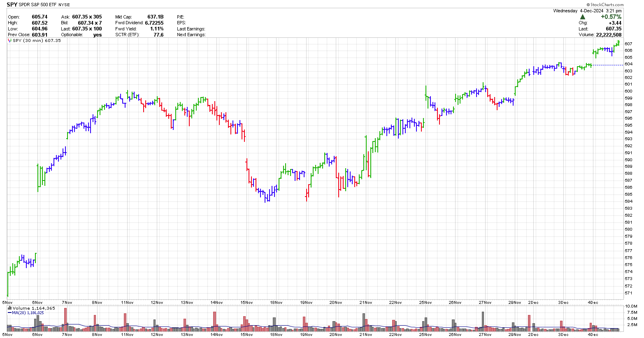The width and height of the screenshot is (644, 338).
Task: Click the 25Nov date label under price panel
Action: click(x=425, y=303)
